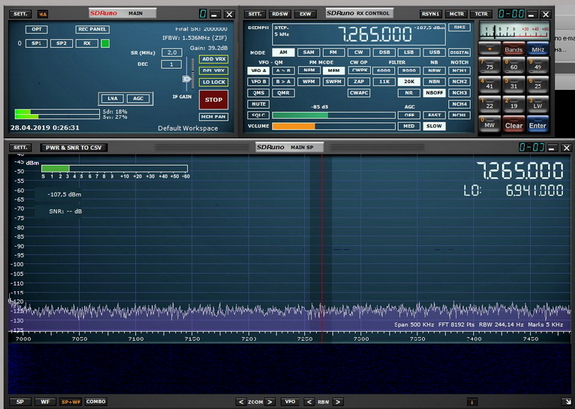This screenshot has height=409, width=575.
Task: Click the MUTE button
Action: pos(258,104)
